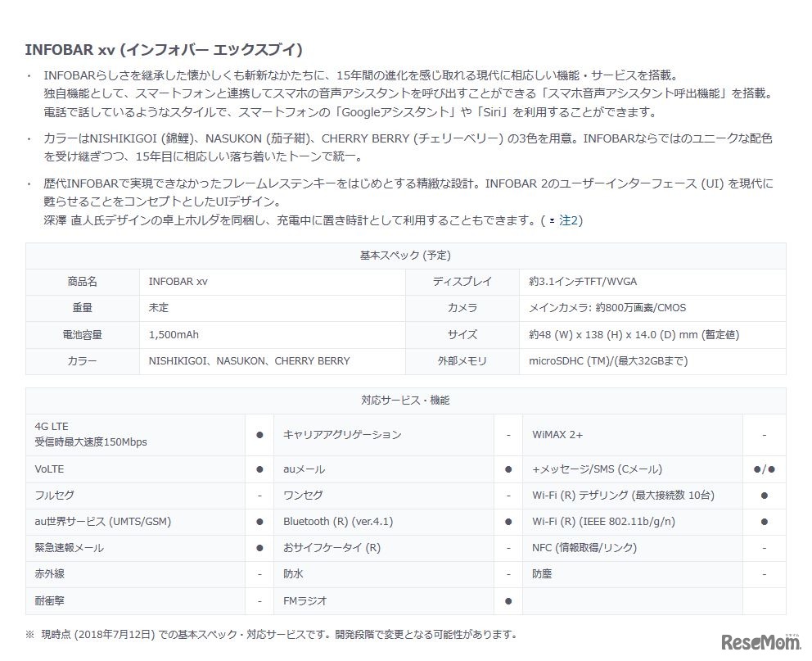This screenshot has height=661, width=812.
Task: Click the supported dot beside 4G LTE
Action: pyautogui.click(x=259, y=435)
